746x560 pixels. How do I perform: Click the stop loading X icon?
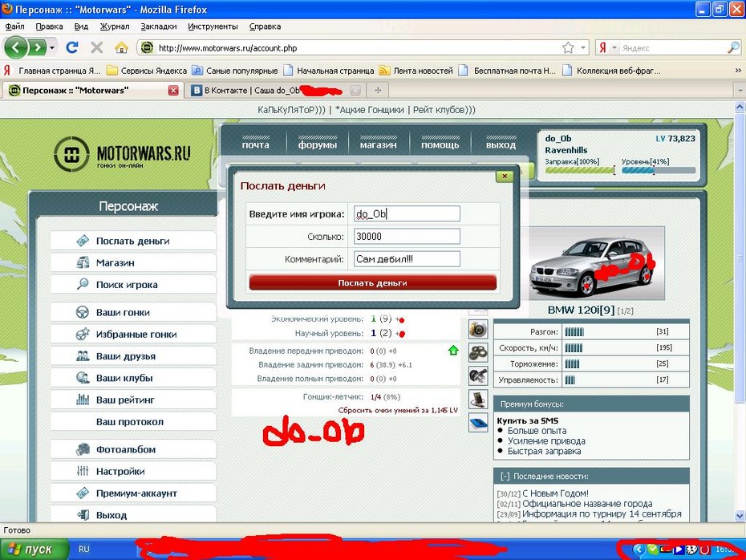pos(96,47)
